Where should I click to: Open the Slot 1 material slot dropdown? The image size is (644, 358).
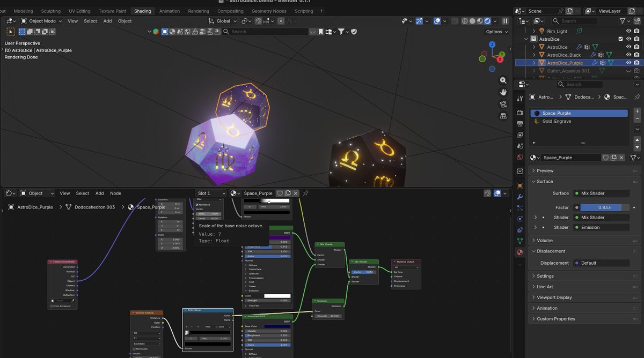pyautogui.click(x=210, y=193)
